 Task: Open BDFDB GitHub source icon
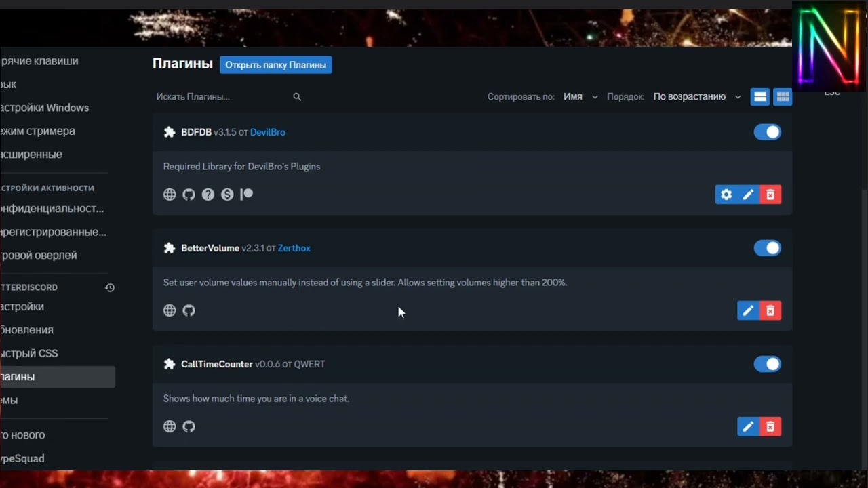pyautogui.click(x=189, y=195)
